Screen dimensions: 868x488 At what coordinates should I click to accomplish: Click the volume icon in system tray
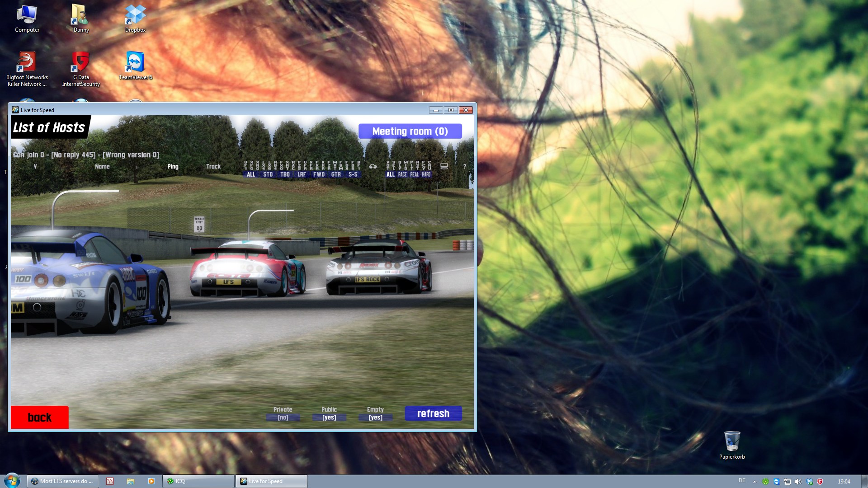tap(798, 482)
